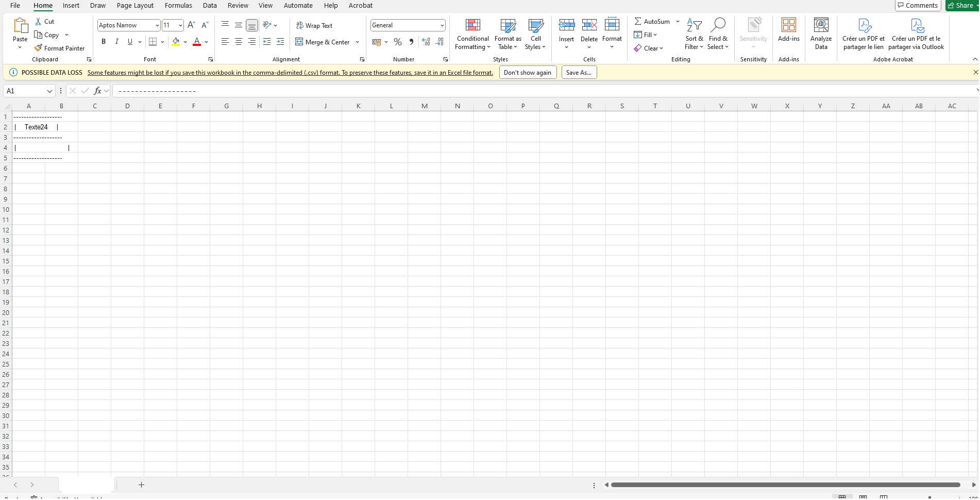Increase the cell indent
The height and width of the screenshot is (500, 980).
coord(280,42)
